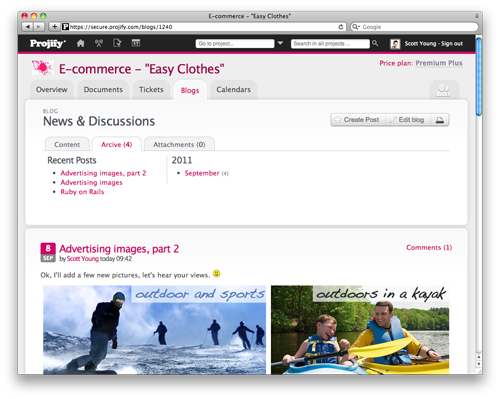Open the Ruby on Rails post link
500x399 pixels.
point(82,192)
